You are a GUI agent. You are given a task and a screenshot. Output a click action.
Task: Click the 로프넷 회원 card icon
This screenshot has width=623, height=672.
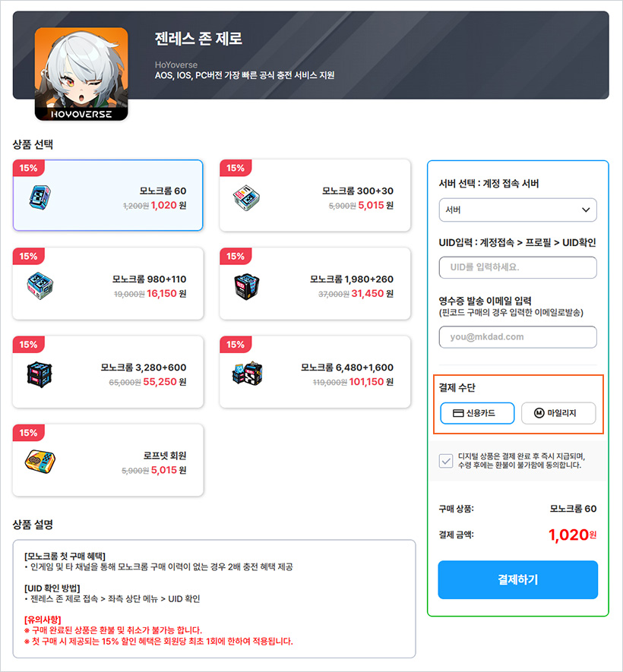point(40,462)
